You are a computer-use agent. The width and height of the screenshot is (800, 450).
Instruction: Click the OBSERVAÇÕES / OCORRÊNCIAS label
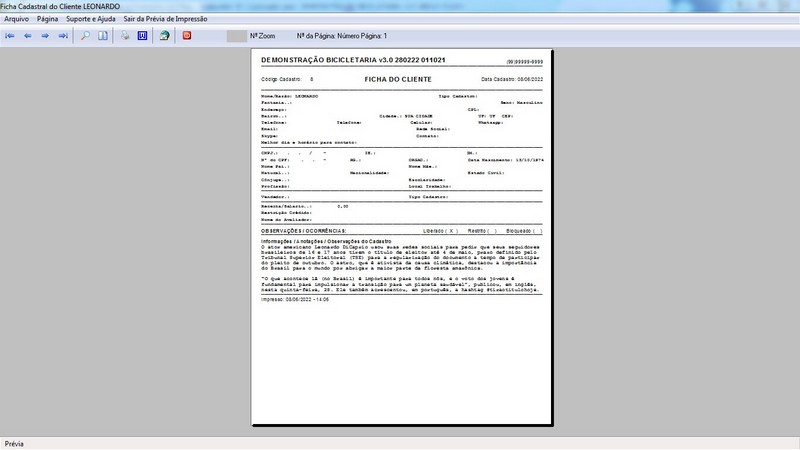[304, 231]
